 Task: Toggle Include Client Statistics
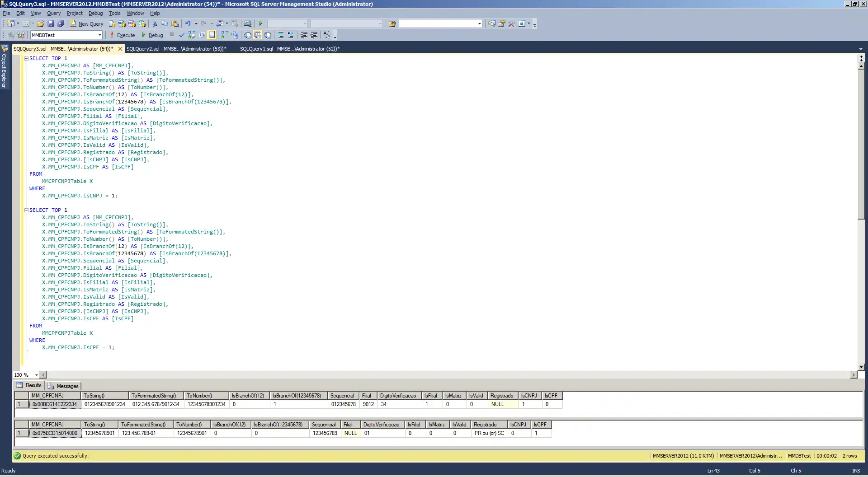[235, 35]
